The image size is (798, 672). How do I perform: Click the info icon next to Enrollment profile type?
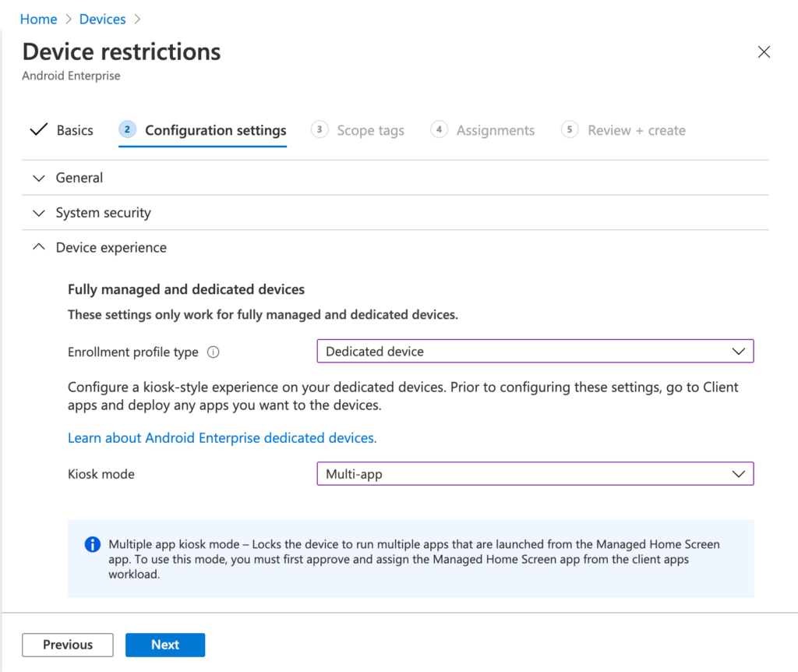213,352
